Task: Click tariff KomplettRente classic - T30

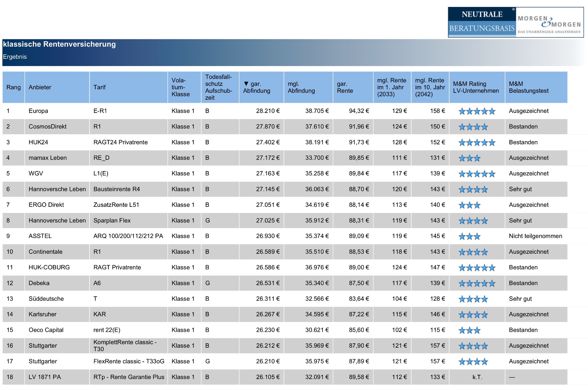Action: tap(125, 346)
